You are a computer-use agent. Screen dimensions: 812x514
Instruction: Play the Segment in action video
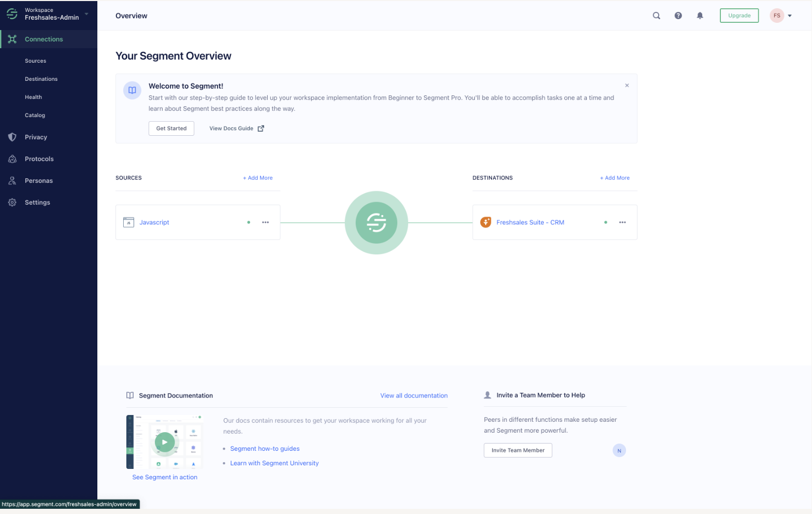pos(165,442)
